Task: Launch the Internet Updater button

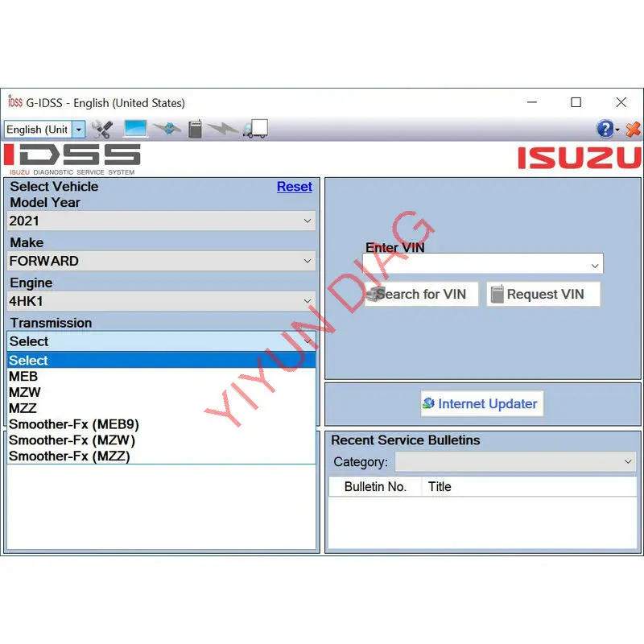Action: click(x=481, y=404)
